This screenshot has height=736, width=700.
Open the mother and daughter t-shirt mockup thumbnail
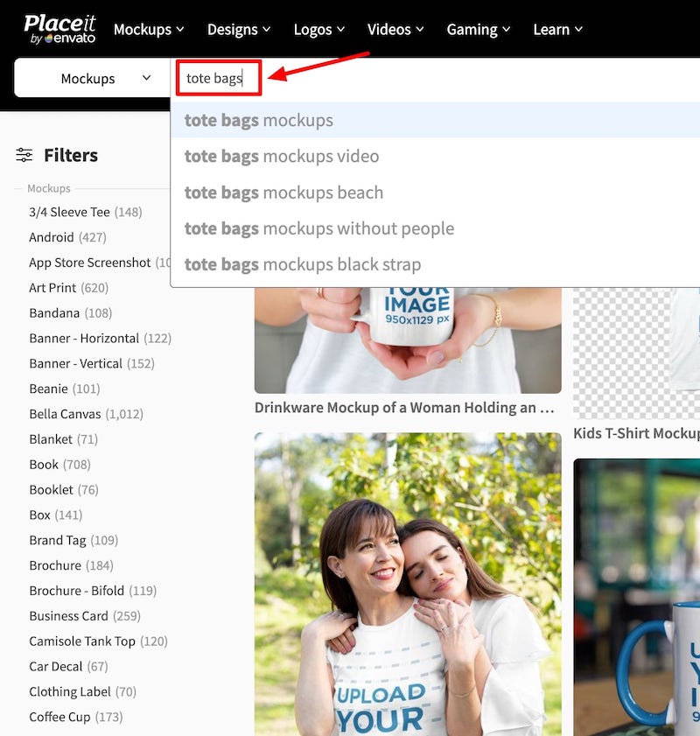coord(408,584)
